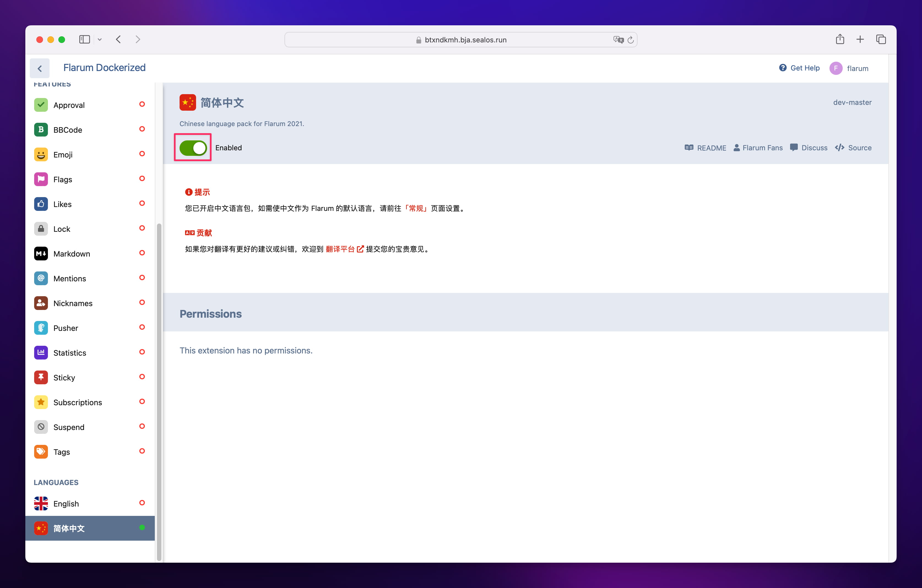
Task: Select the Sticky pin icon
Action: click(41, 377)
